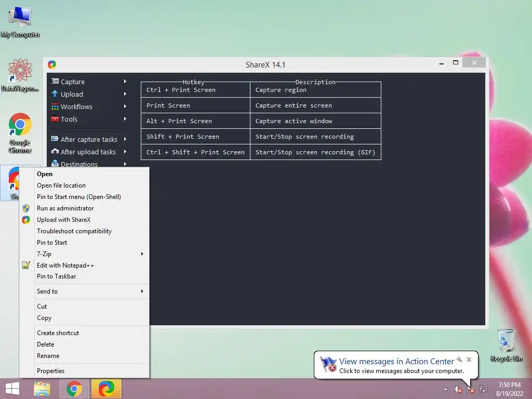Click the 'Alt + Print Screen' hotkey cell
Image resolution: width=532 pixels, height=399 pixels.
tap(195, 121)
